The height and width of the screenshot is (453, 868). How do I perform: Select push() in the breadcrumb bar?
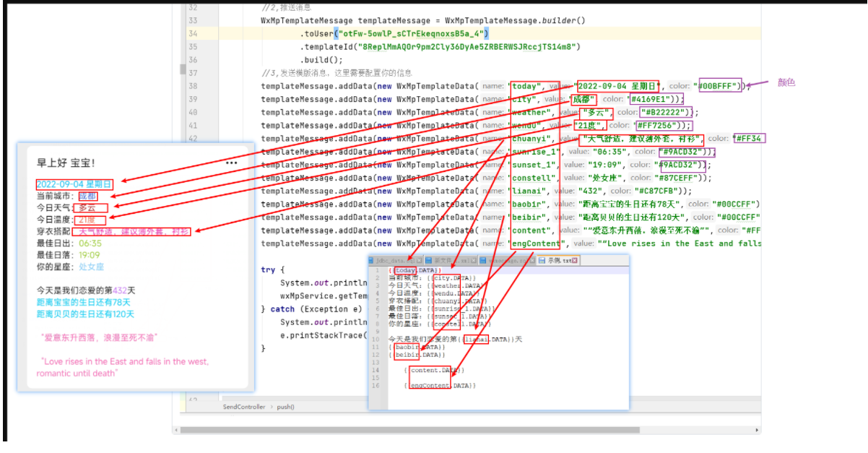pyautogui.click(x=286, y=407)
